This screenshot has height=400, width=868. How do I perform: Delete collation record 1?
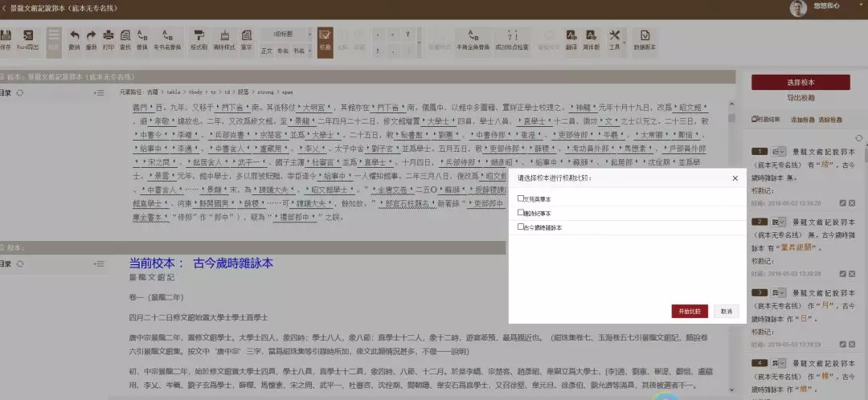[852, 203]
